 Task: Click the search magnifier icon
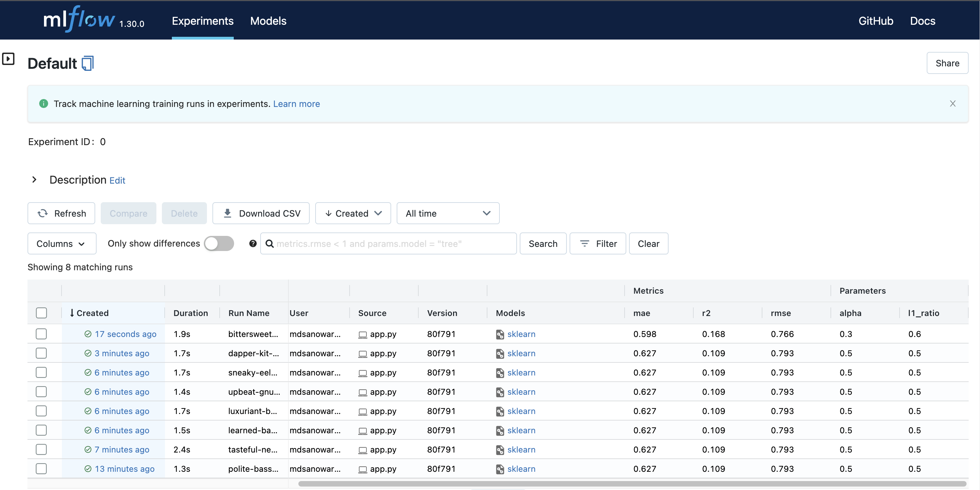(270, 243)
